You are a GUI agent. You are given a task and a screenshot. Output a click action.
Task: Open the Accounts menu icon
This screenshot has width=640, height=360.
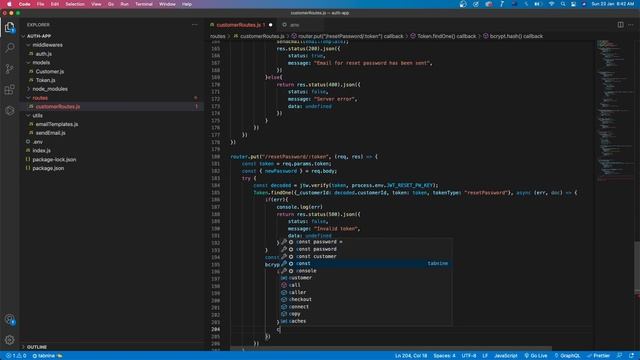9,319
